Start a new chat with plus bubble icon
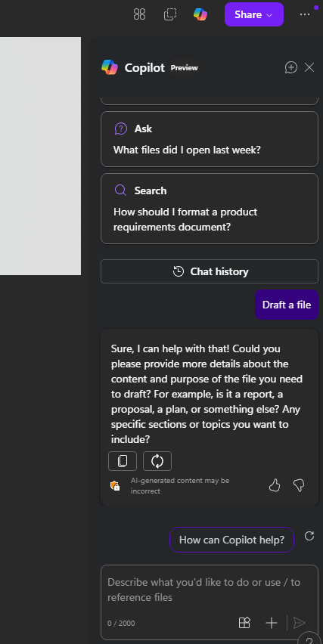This screenshot has height=644, width=323. 291,67
